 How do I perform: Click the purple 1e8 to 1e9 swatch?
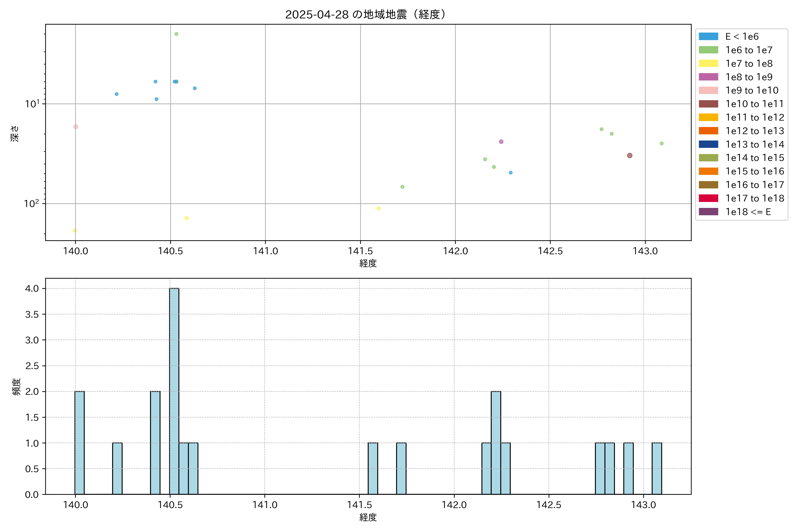point(708,77)
